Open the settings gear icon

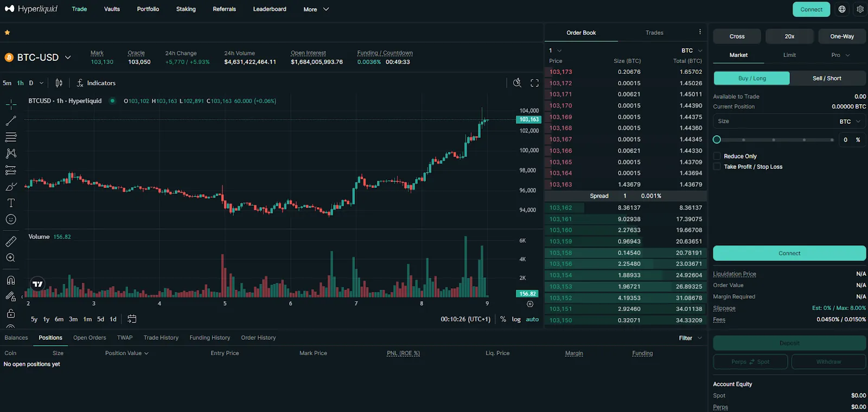[860, 9]
